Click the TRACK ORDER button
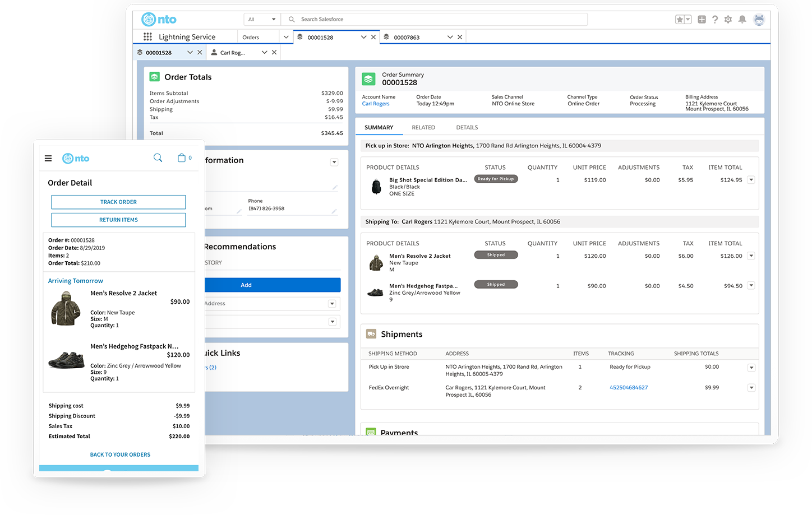 point(118,202)
